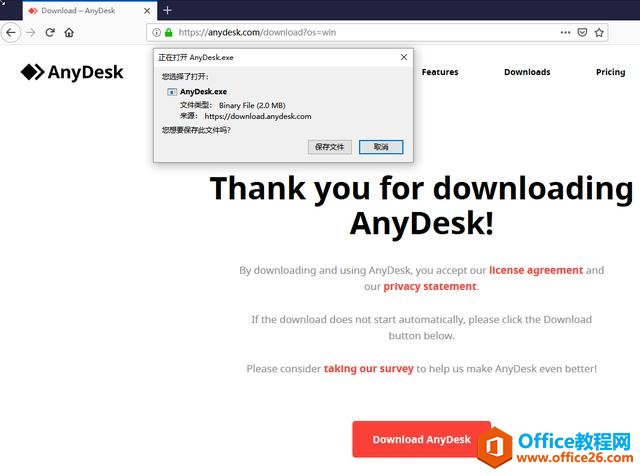
Task: Reload the page with the refresh icon
Action: pos(50,32)
